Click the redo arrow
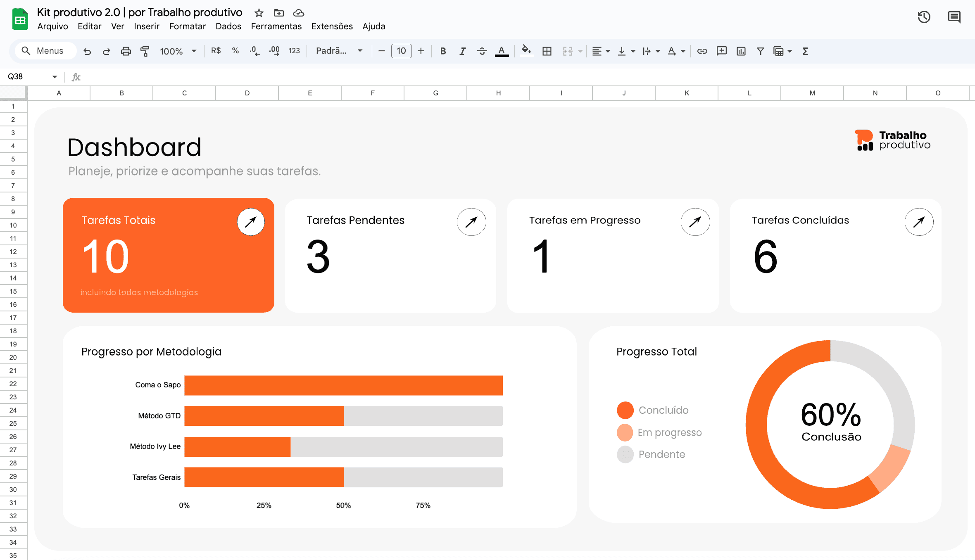 [x=107, y=51]
